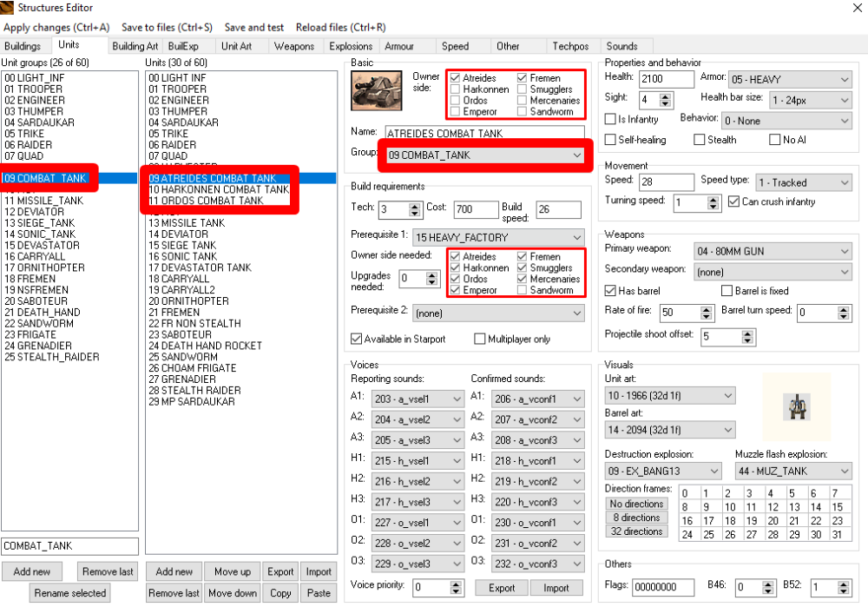This screenshot has height=607, width=868.
Task: Open the Prerequisite 1 dropdown
Action: (x=498, y=237)
